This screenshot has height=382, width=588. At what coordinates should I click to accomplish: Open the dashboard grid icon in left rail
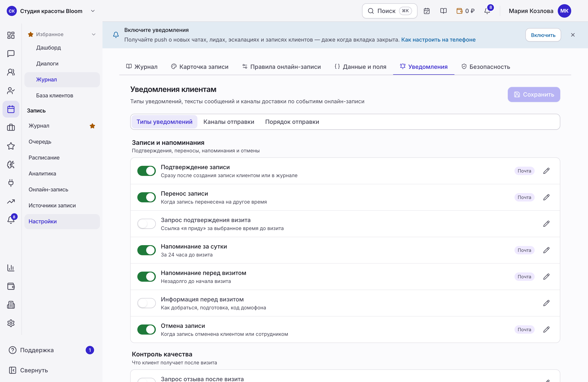tap(11, 35)
